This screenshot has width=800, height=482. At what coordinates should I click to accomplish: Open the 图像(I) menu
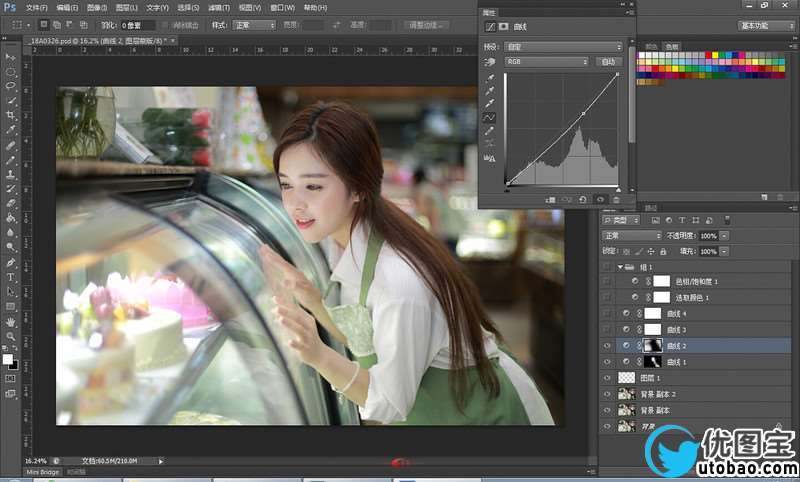point(97,7)
